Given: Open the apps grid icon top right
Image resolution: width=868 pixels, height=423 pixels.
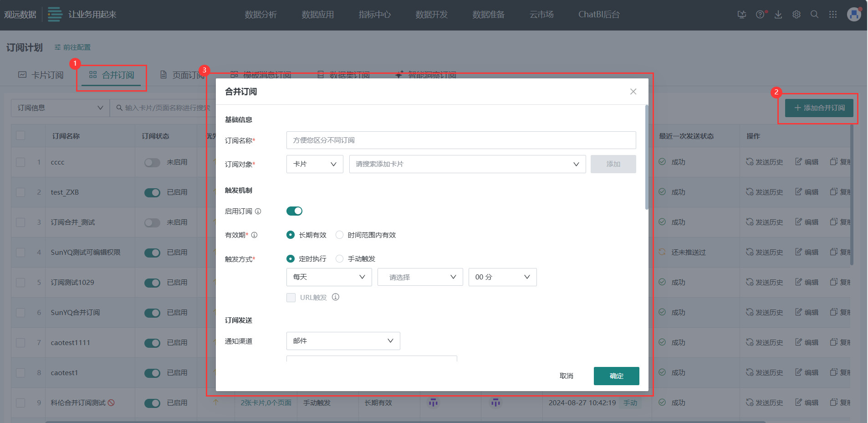Looking at the screenshot, I should coord(833,14).
